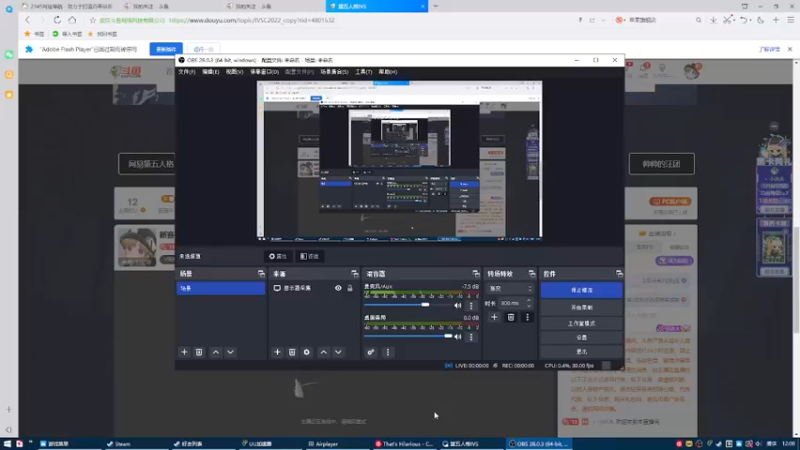Open source Filters button below preview
This screenshot has height=450, width=800.
point(310,256)
